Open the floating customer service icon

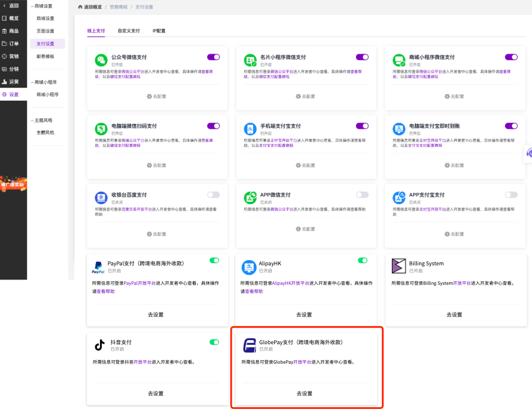tap(528, 154)
